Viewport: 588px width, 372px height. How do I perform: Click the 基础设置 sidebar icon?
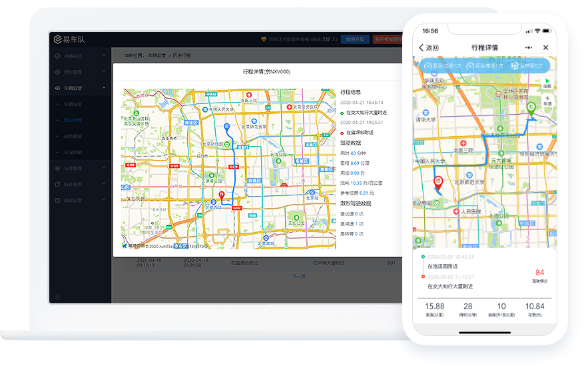pyautogui.click(x=57, y=201)
